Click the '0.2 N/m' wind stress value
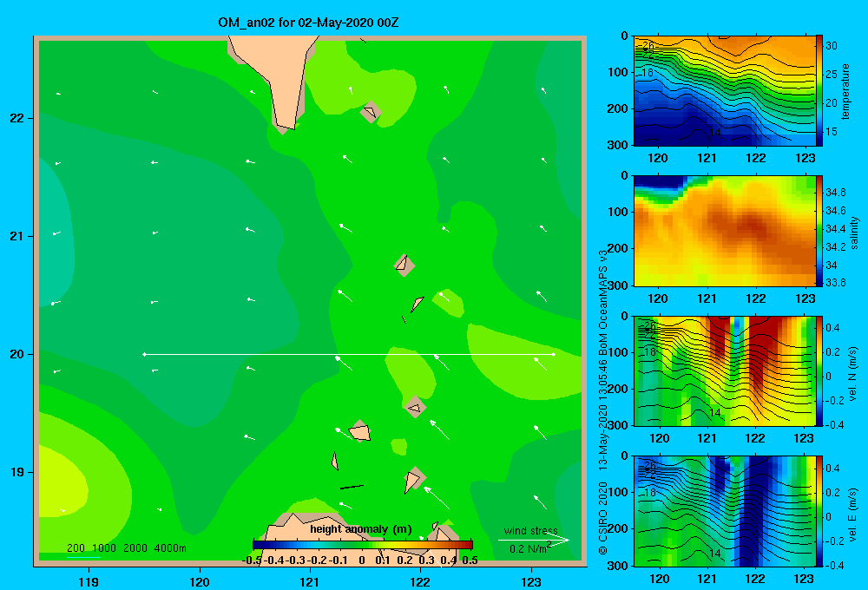 pyautogui.click(x=529, y=549)
